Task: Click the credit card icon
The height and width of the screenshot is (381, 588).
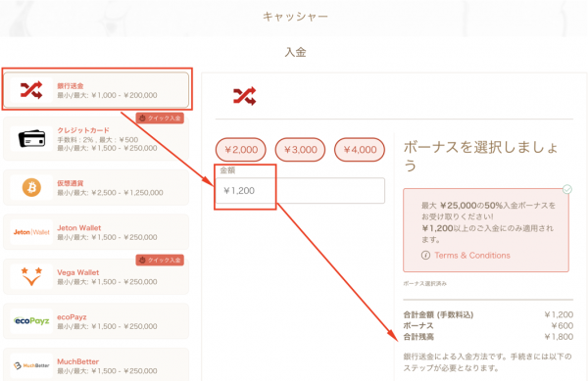Action: pos(32,139)
